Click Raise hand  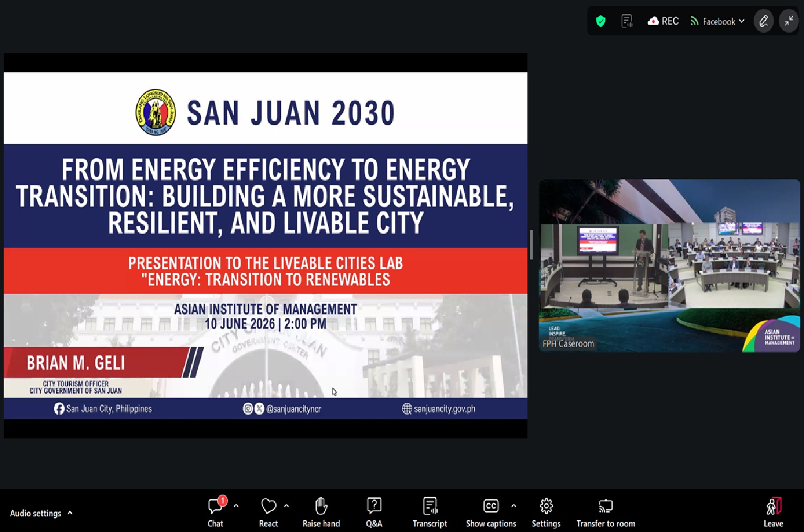[321, 512]
